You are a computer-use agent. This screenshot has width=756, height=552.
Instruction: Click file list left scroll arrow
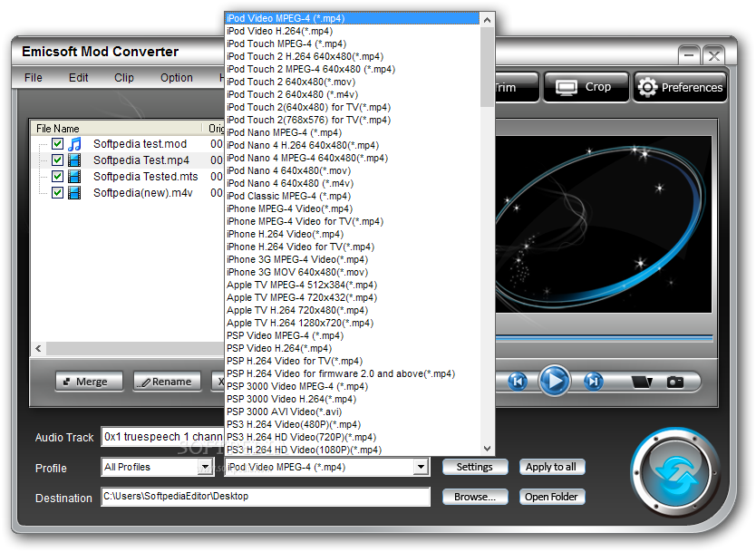[39, 349]
